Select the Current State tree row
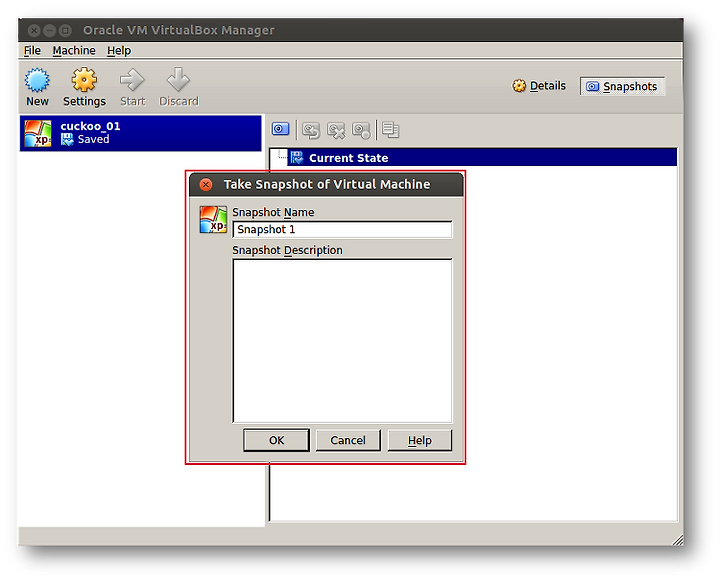The width and height of the screenshot is (720, 582). 482,158
